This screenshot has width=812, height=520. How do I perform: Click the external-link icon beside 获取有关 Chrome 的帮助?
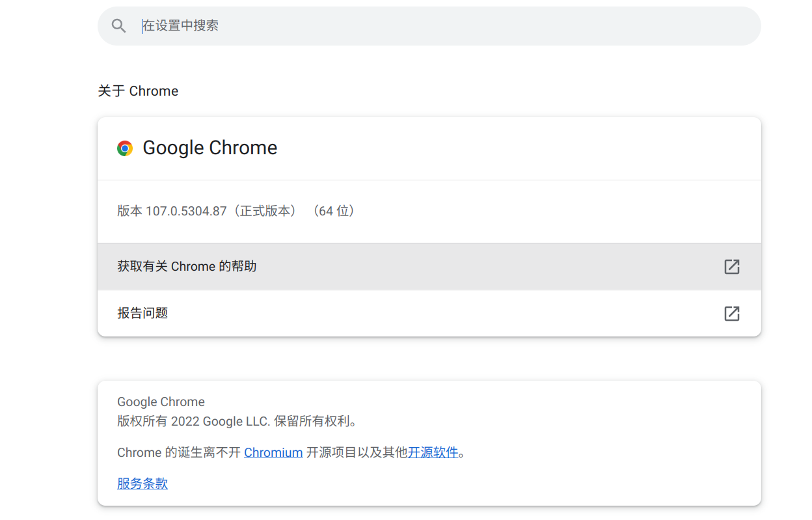click(732, 267)
